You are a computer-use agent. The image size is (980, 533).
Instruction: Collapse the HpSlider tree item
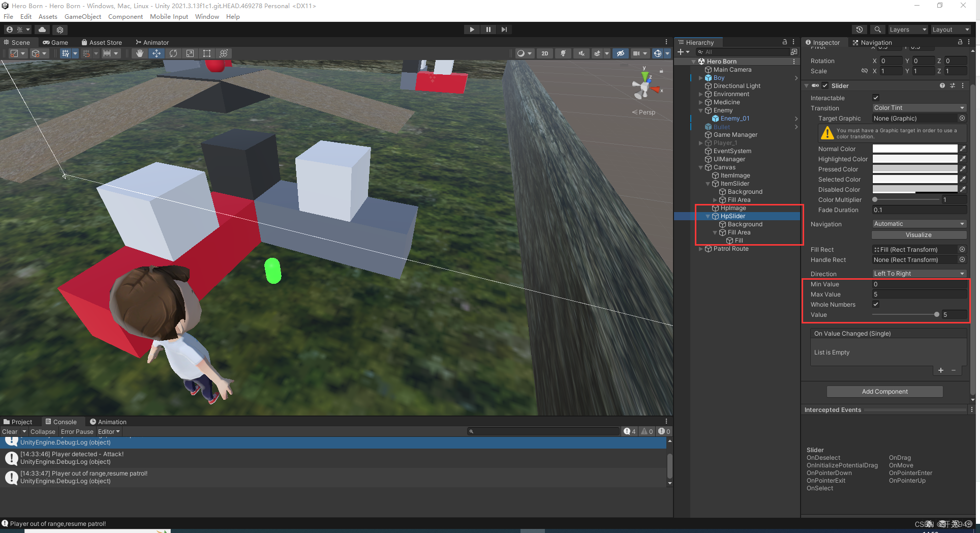click(708, 216)
